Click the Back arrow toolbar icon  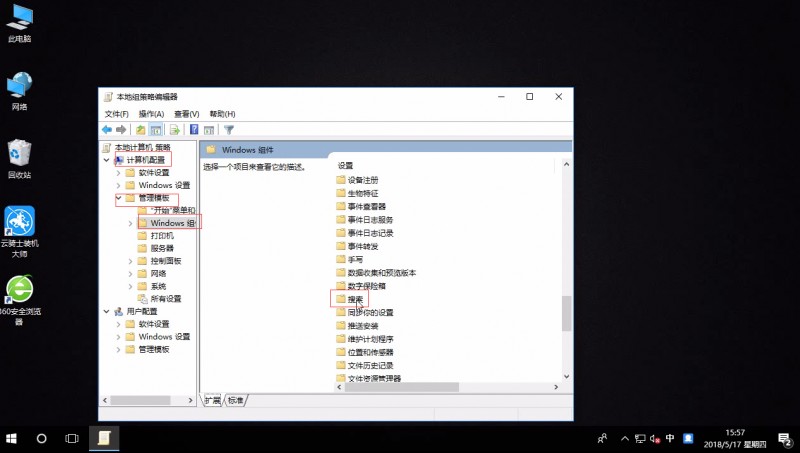pyautogui.click(x=107, y=130)
